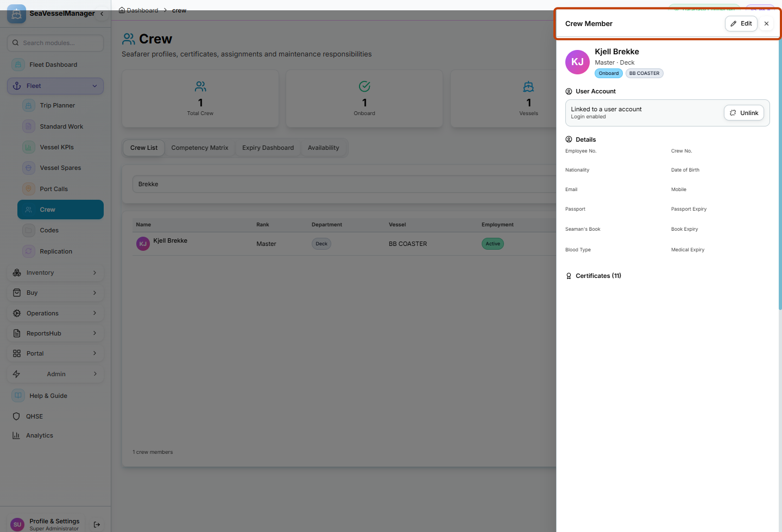
Task: Click the ReportsHub document icon
Action: point(17,333)
